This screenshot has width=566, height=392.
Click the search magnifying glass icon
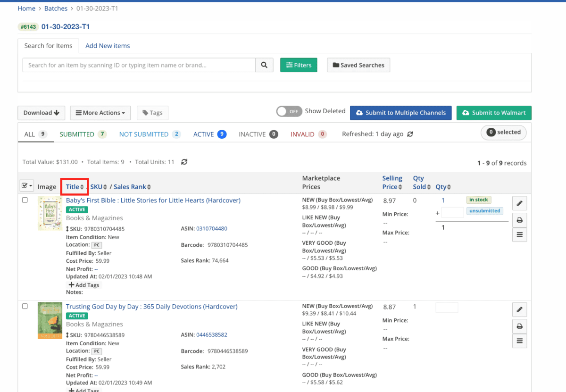264,65
